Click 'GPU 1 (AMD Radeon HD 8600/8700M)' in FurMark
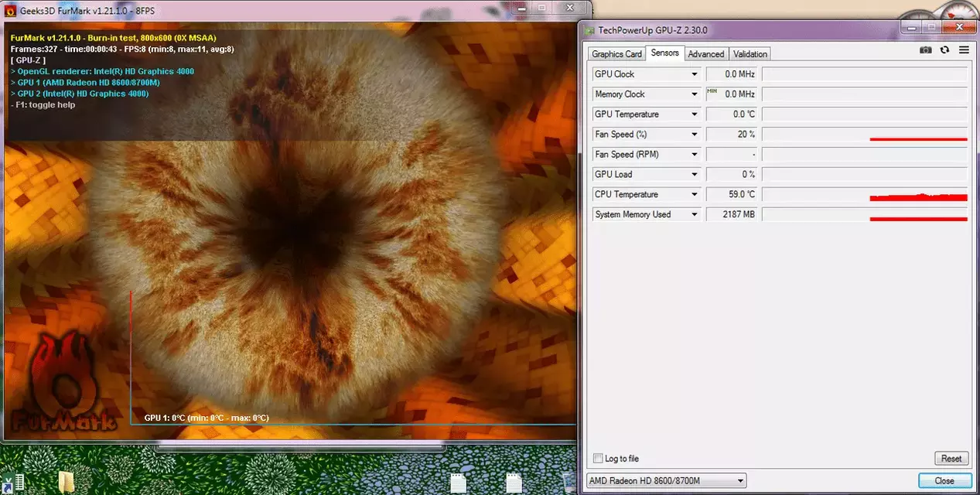The width and height of the screenshot is (980, 495). point(85,83)
